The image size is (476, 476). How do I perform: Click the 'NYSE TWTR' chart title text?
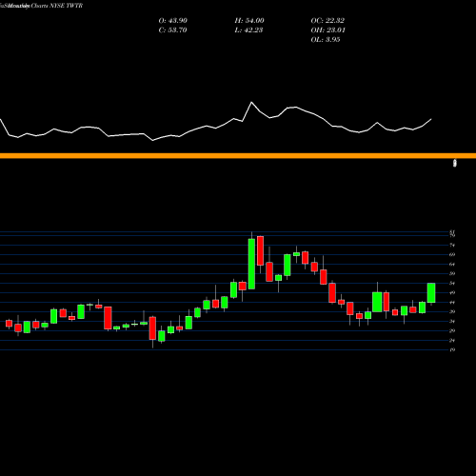[x=67, y=6]
